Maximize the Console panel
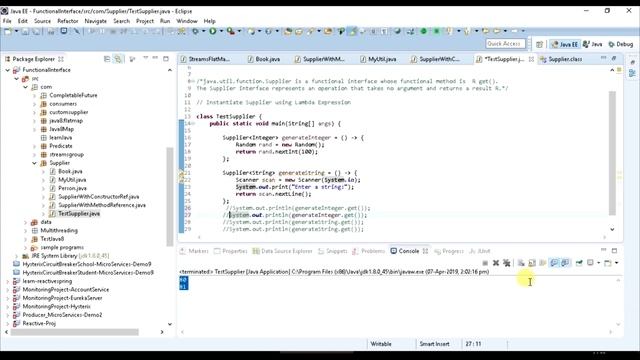This screenshot has width=640, height=360. 614,251
